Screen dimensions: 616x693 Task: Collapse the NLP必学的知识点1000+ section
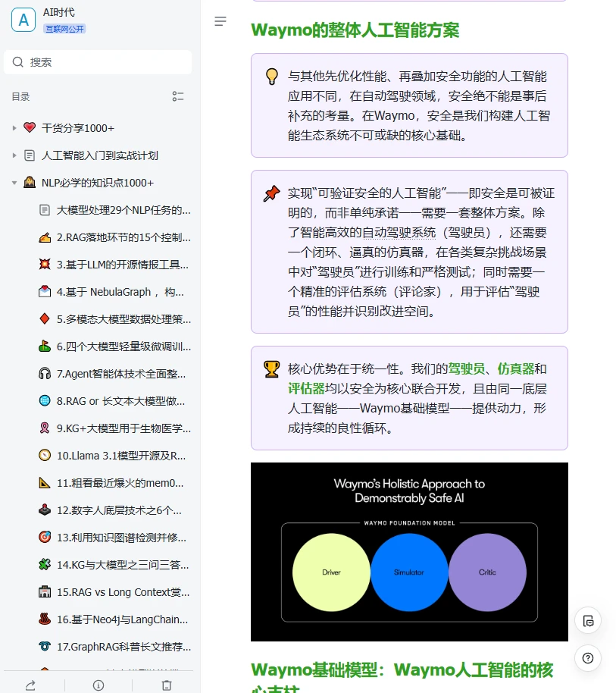tap(12, 183)
